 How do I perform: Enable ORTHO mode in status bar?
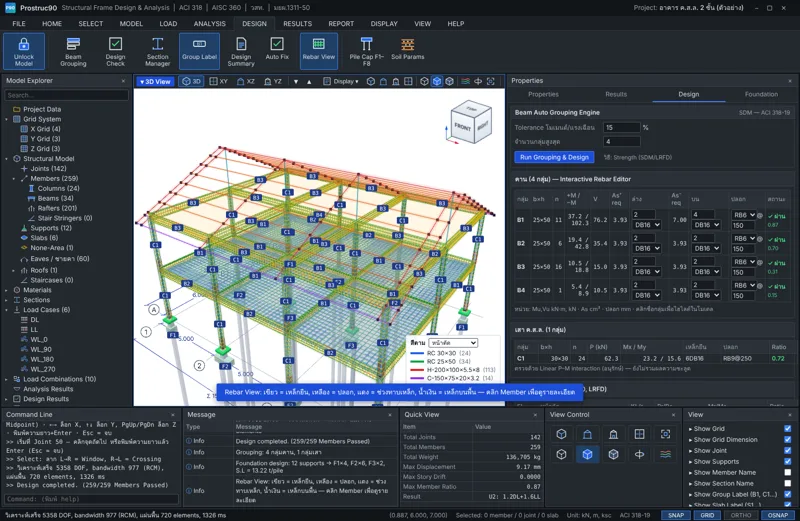click(741, 515)
